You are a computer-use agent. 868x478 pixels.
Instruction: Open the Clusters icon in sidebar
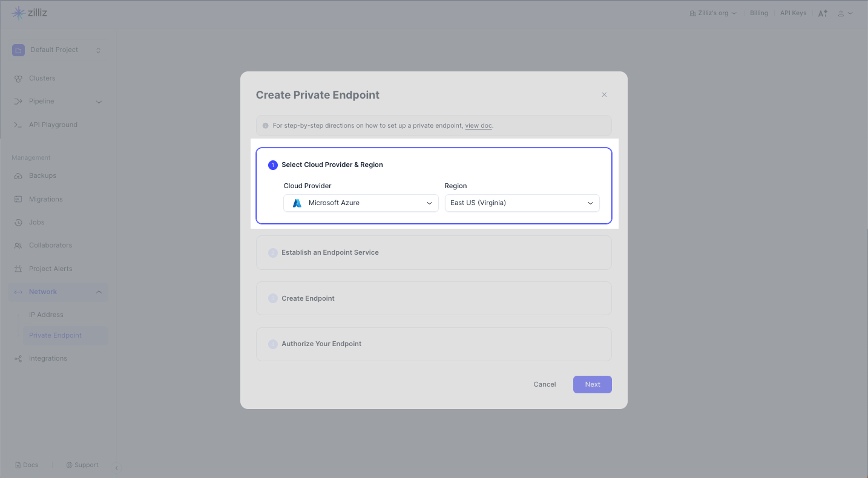pos(18,79)
